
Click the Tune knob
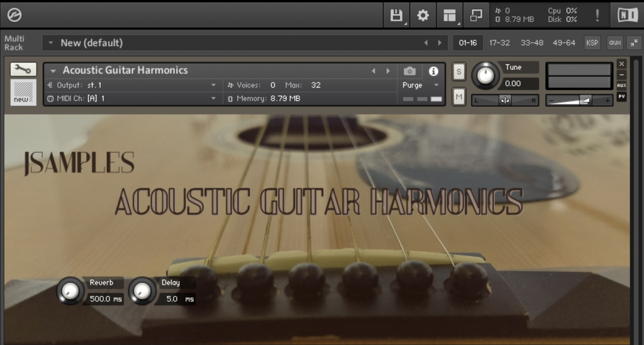[x=485, y=76]
